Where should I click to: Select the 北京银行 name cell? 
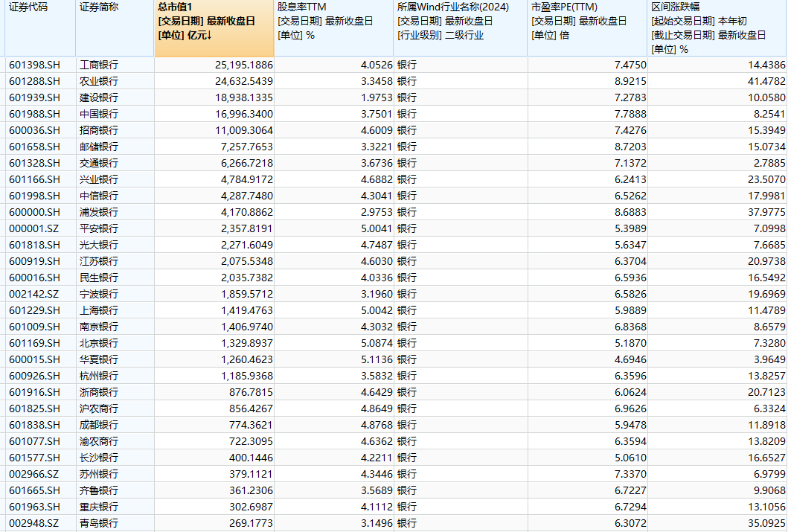point(99,344)
